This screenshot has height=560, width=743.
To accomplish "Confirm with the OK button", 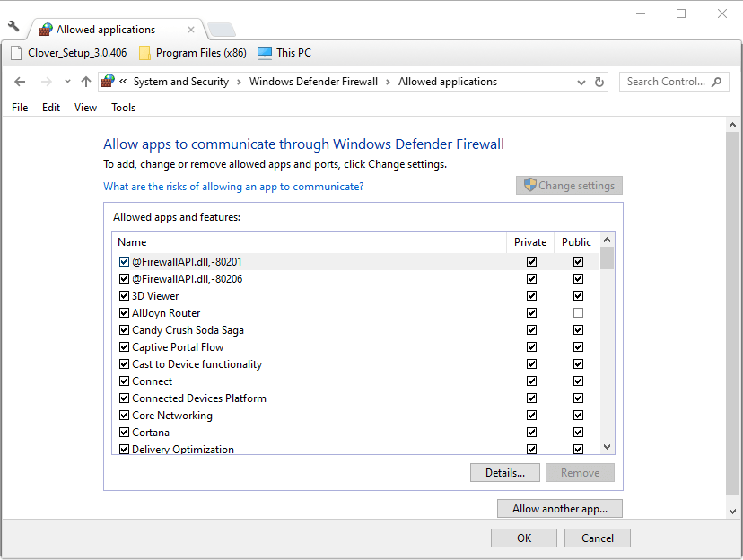I will pos(524,538).
